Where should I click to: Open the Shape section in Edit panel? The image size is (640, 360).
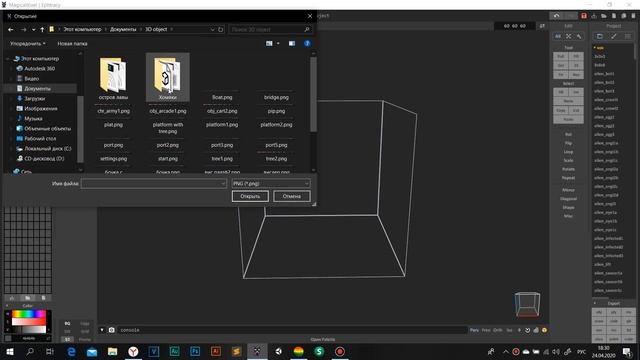tap(568, 207)
